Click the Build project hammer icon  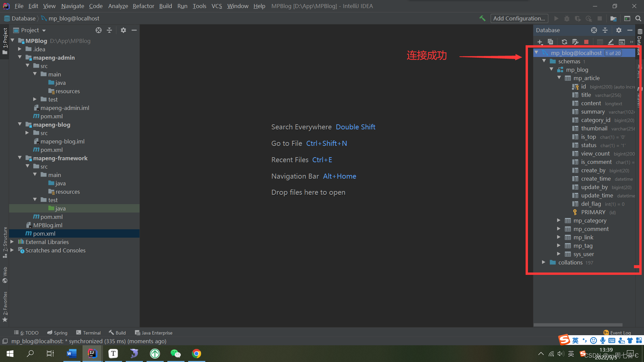click(x=482, y=18)
